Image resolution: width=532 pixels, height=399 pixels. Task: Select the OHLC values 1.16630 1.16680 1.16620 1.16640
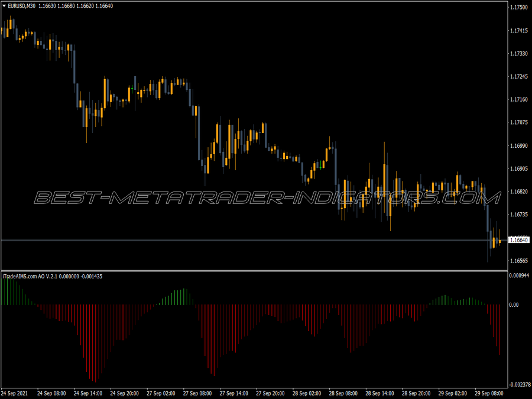(76, 6)
